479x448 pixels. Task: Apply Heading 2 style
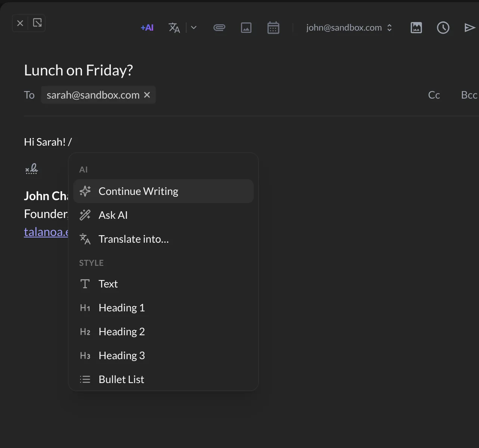[x=163, y=332]
